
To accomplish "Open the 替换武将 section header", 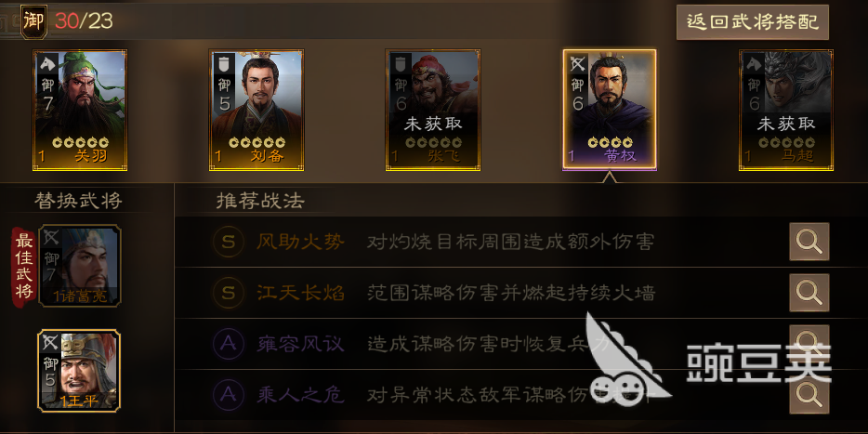I will click(78, 201).
